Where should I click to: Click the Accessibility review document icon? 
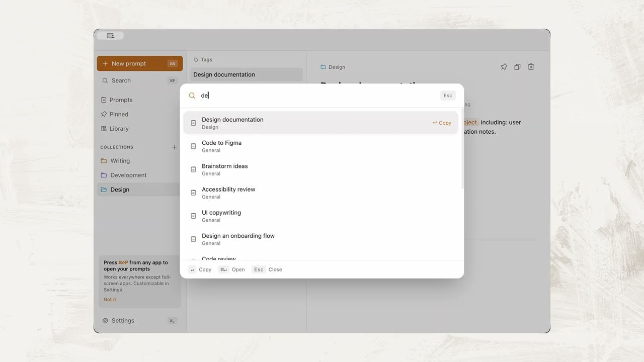[193, 193]
